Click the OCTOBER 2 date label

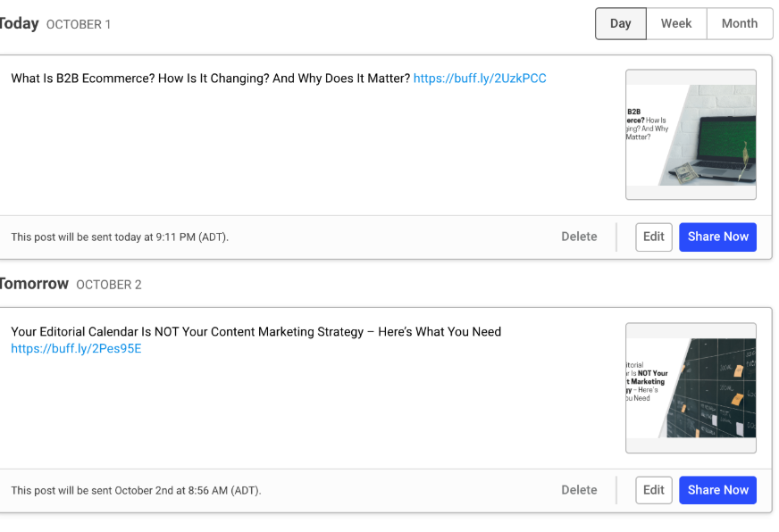click(109, 286)
